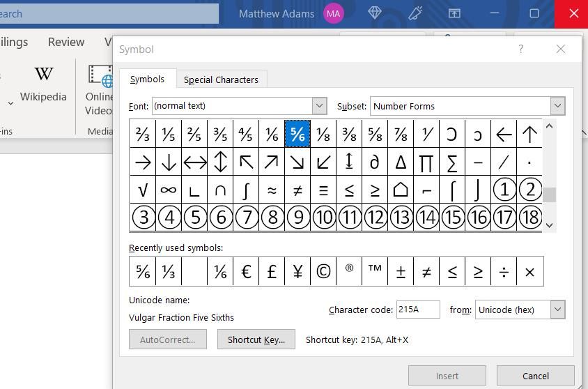Open the Online Video media button
The width and height of the screenshot is (588, 389).
coord(99,90)
